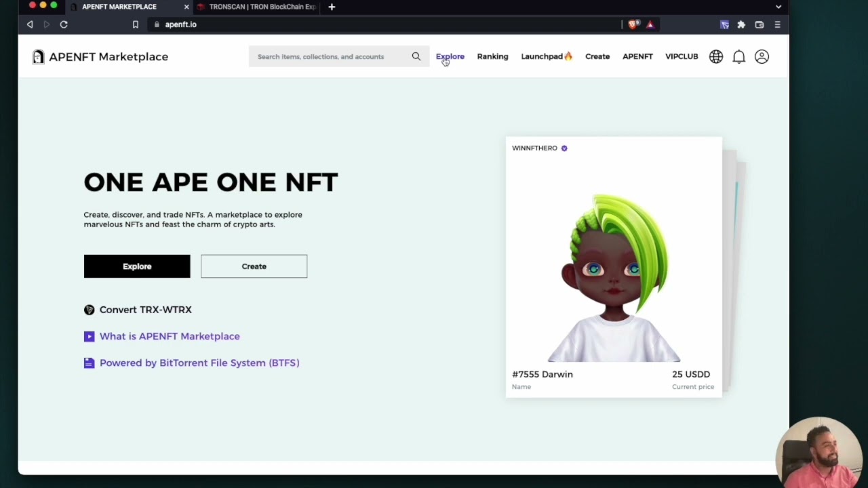This screenshot has height=488, width=868.
Task: Open Convert TRX-WTRX link
Action: coord(146,310)
